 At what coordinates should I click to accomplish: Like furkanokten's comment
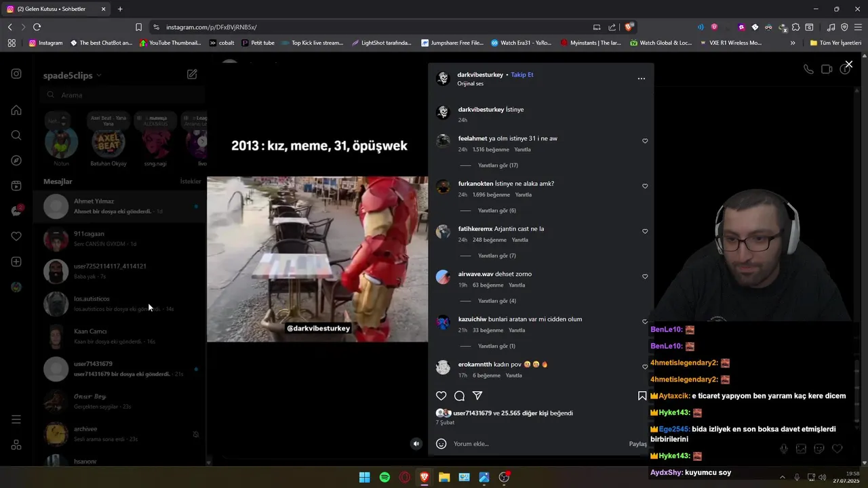(x=645, y=186)
